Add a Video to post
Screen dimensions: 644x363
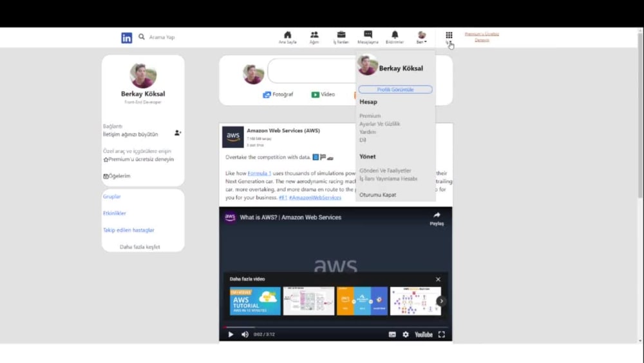tap(323, 95)
